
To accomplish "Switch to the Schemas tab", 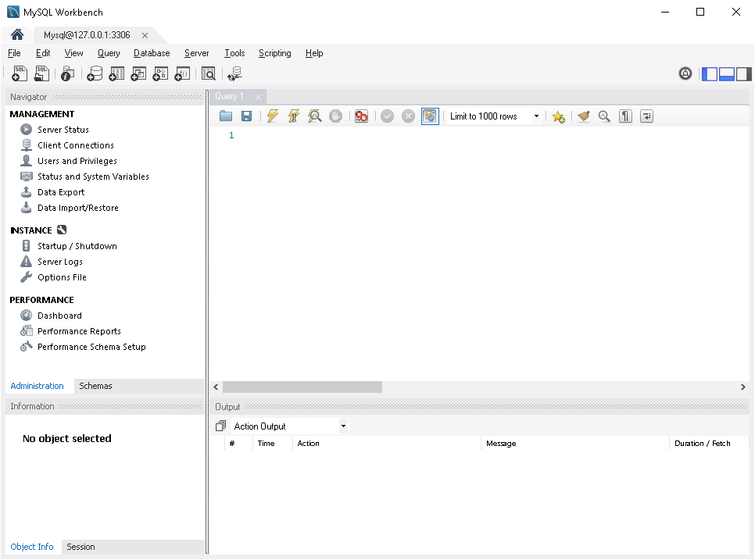I will [95, 386].
